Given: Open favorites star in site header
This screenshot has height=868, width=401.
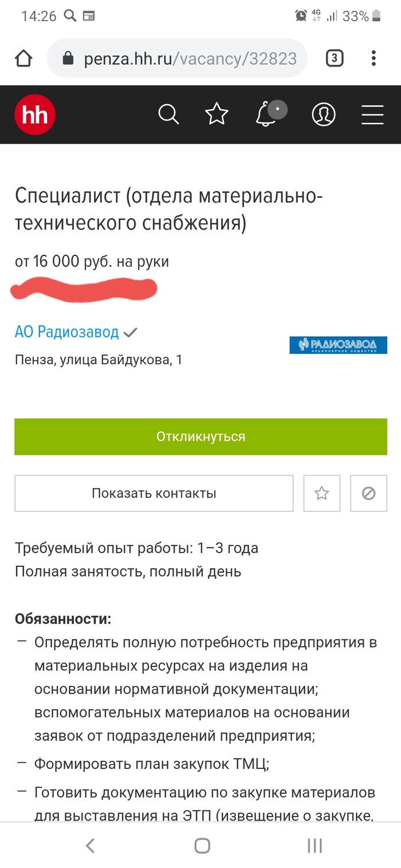Looking at the screenshot, I should click(x=217, y=115).
